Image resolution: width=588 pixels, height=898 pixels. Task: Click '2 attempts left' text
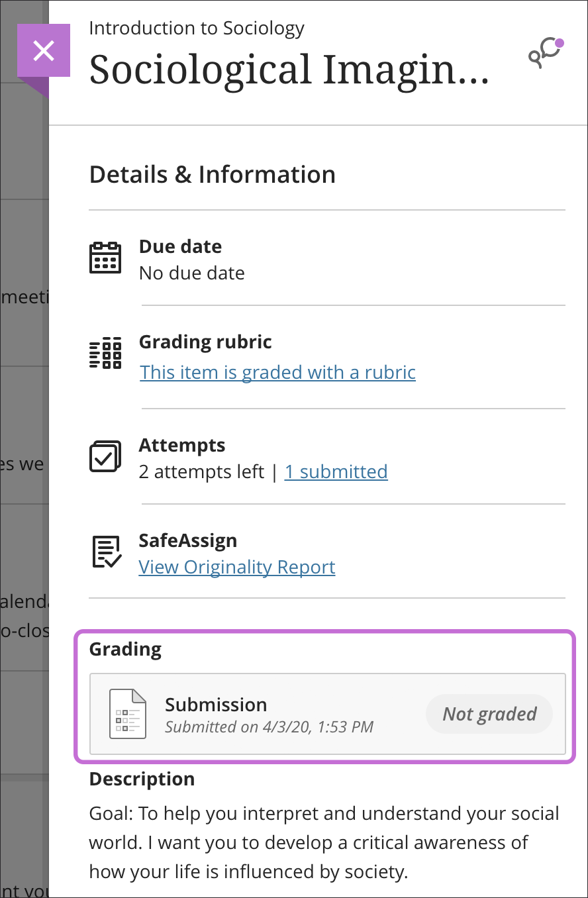point(201,472)
